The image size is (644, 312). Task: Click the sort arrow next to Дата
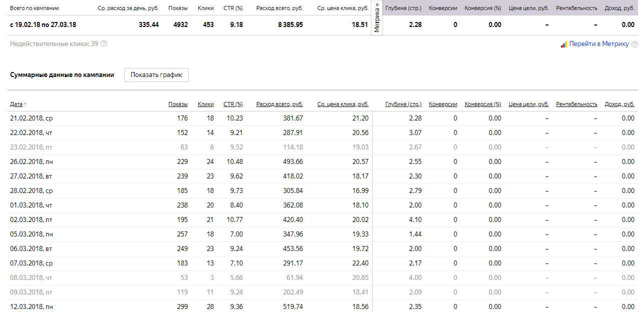(x=25, y=104)
